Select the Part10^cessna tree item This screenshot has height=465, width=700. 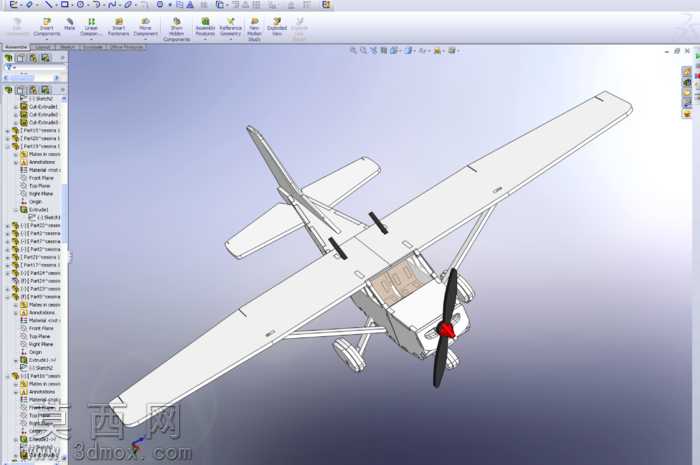click(x=37, y=376)
